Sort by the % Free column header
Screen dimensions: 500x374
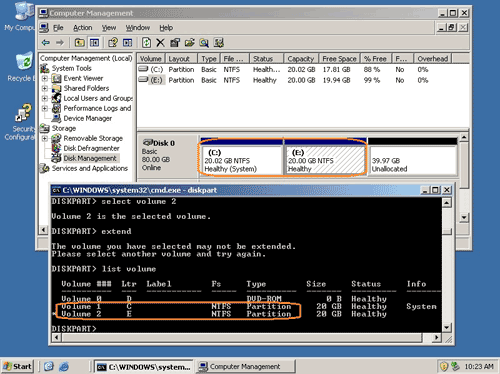coord(376,59)
